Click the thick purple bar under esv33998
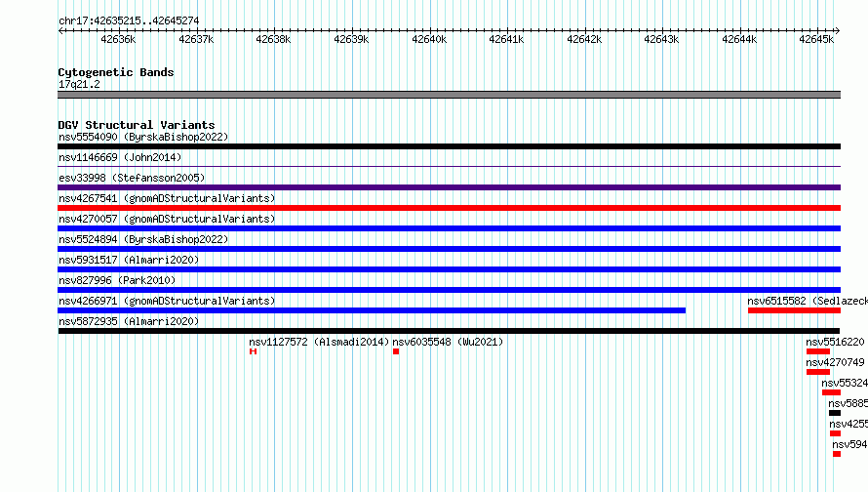The height and width of the screenshot is (492, 868). tap(449, 187)
